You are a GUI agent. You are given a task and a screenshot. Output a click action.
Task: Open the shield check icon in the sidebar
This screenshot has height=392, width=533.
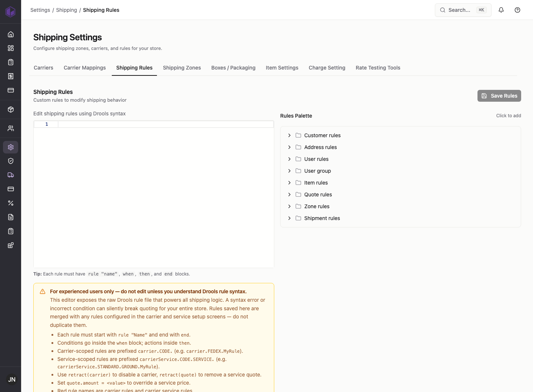[x=11, y=161]
